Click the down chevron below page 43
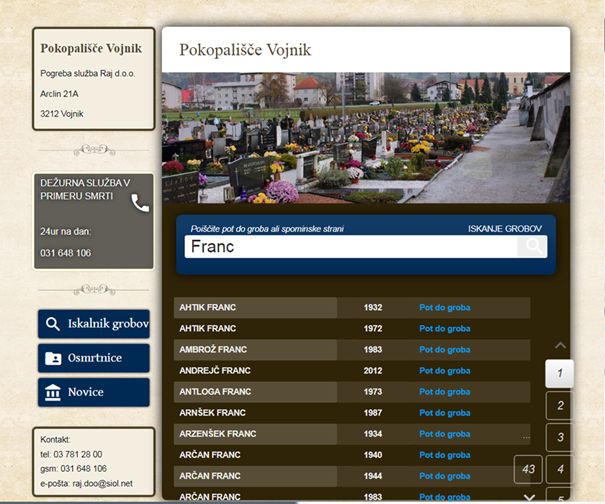The image size is (605, 504). (x=530, y=496)
